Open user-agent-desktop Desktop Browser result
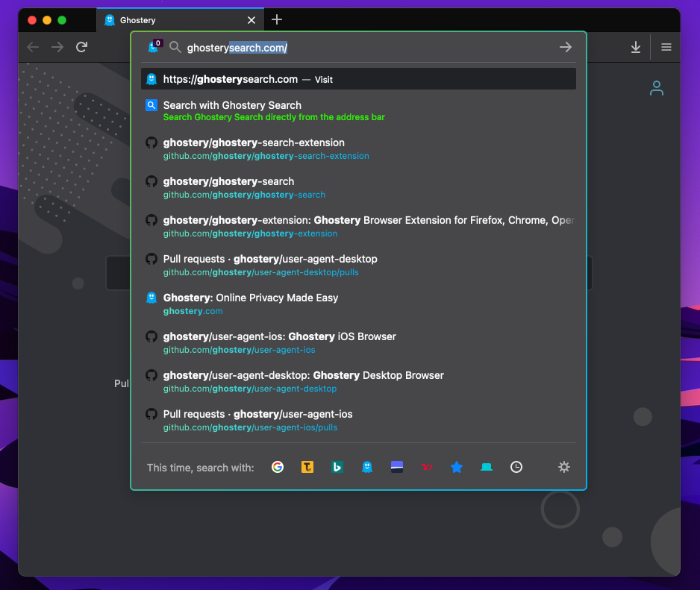The width and height of the screenshot is (700, 590). point(358,382)
